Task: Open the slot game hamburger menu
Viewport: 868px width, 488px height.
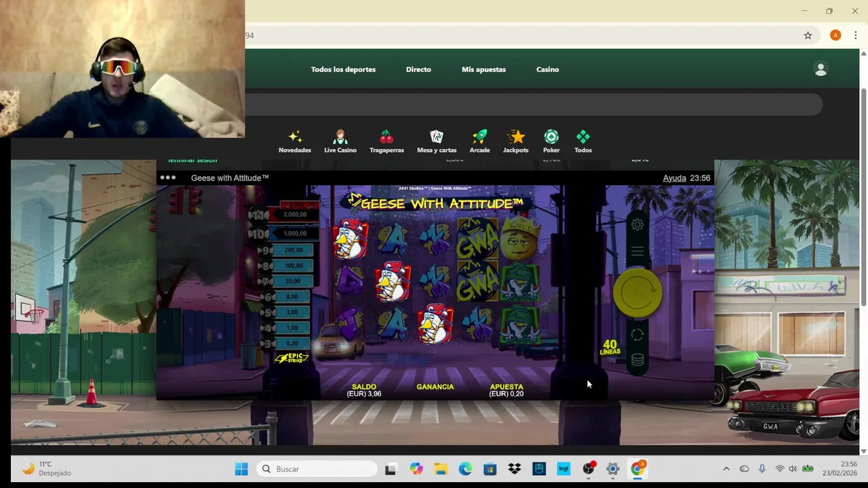Action: pyautogui.click(x=637, y=251)
